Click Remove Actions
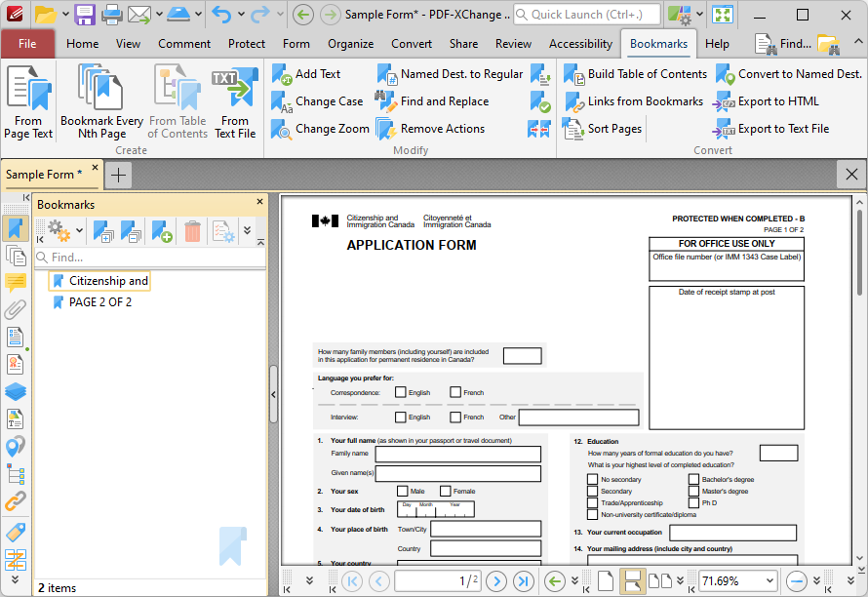Image resolution: width=868 pixels, height=597 pixels. (431, 129)
